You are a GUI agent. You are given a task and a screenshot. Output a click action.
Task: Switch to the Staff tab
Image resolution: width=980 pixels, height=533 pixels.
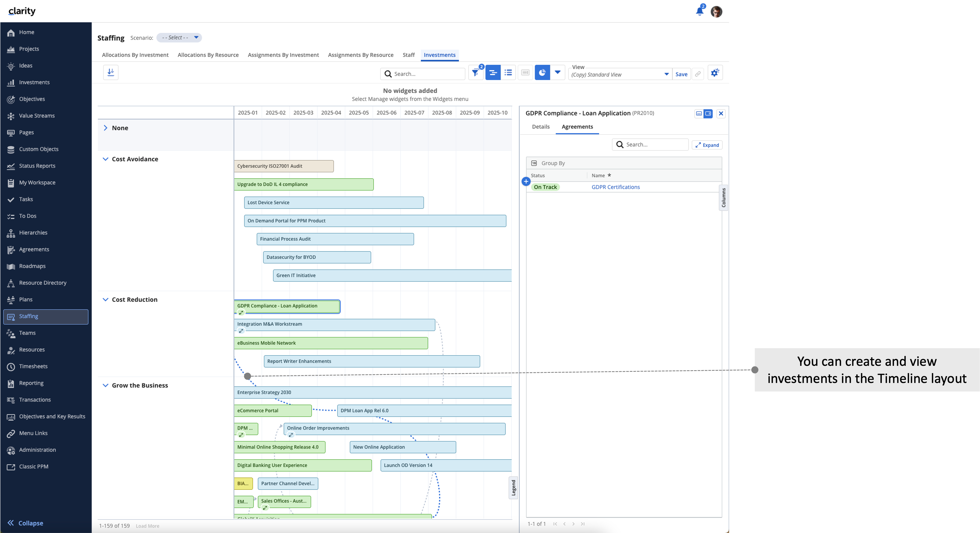pos(409,55)
